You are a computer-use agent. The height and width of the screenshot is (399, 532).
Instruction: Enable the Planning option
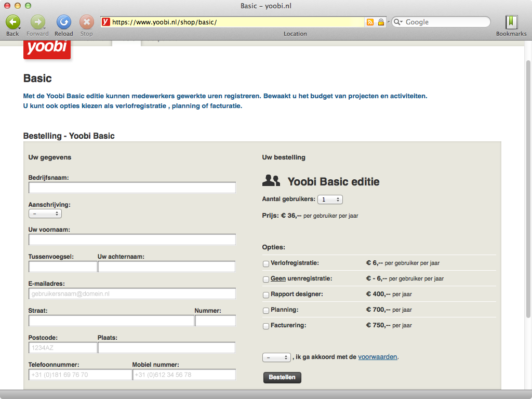(x=266, y=311)
